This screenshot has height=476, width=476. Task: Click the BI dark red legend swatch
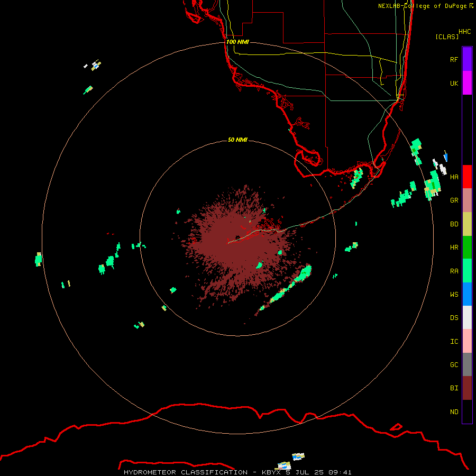pos(467,388)
